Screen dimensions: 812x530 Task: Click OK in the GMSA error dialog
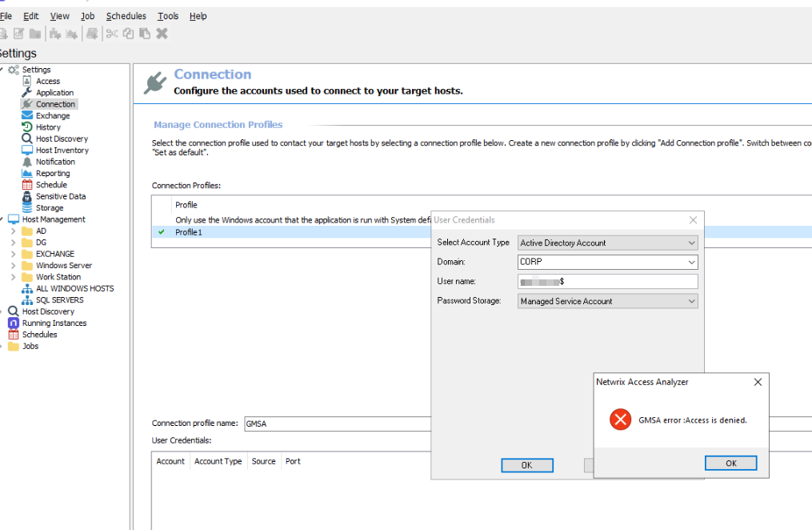pyautogui.click(x=730, y=464)
